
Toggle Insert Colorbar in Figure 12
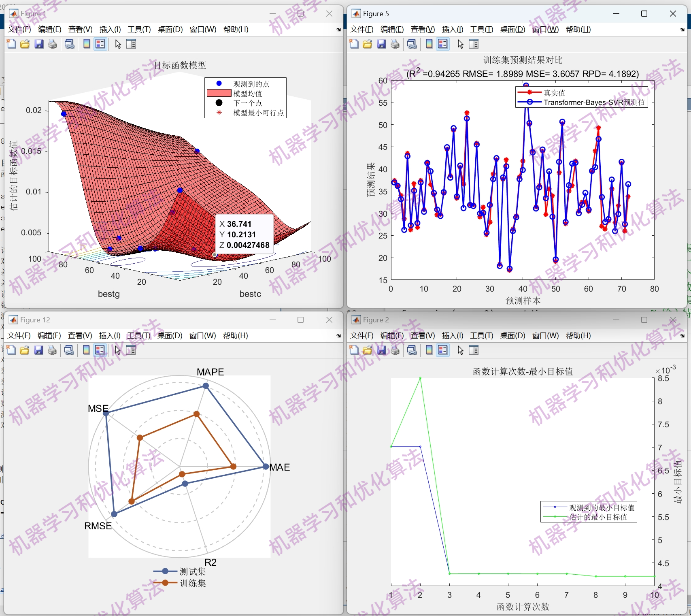pyautogui.click(x=86, y=350)
